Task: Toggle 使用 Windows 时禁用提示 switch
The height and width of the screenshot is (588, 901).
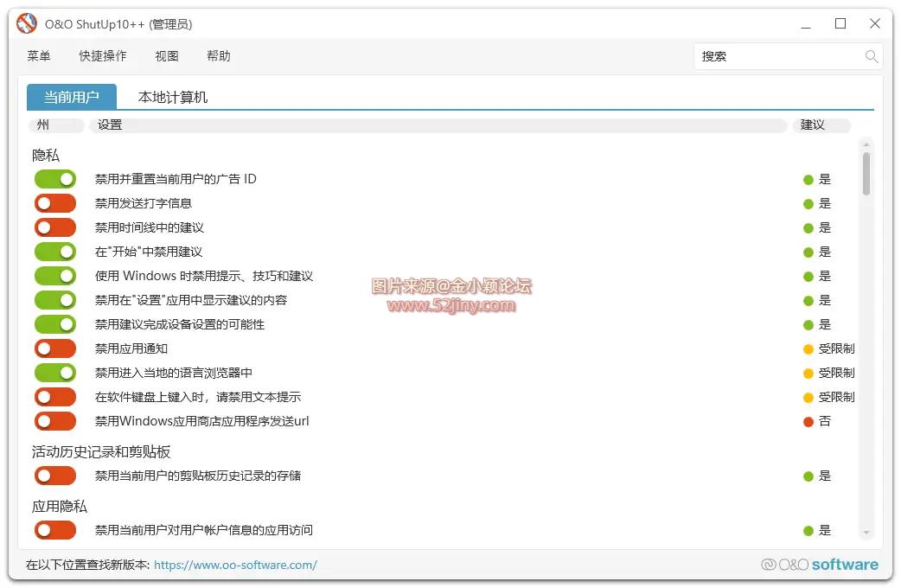Action: 55,276
